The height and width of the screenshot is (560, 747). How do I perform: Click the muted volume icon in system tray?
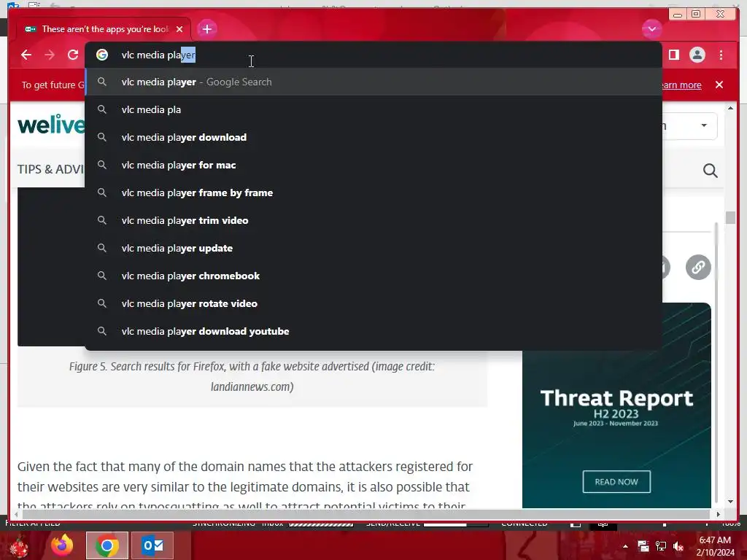point(678,546)
